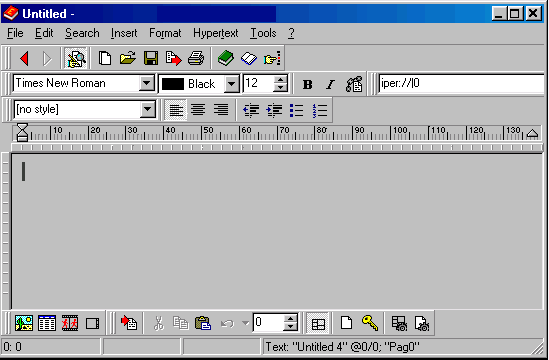Paste with the clipboard icon
The width and height of the screenshot is (549, 360).
[203, 323]
